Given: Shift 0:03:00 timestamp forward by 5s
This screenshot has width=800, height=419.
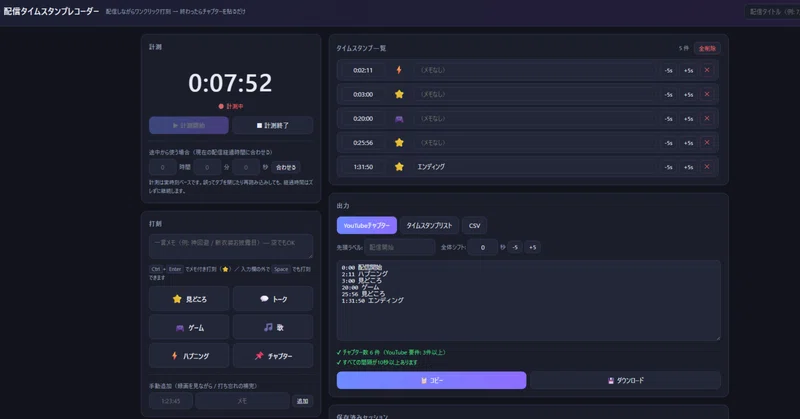Looking at the screenshot, I should click(x=688, y=94).
